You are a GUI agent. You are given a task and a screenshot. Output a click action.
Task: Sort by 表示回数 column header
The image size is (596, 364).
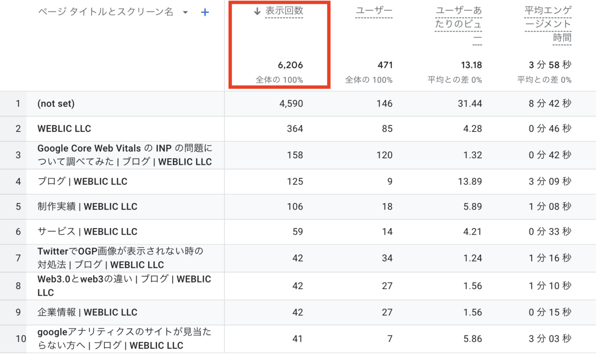coord(284,12)
